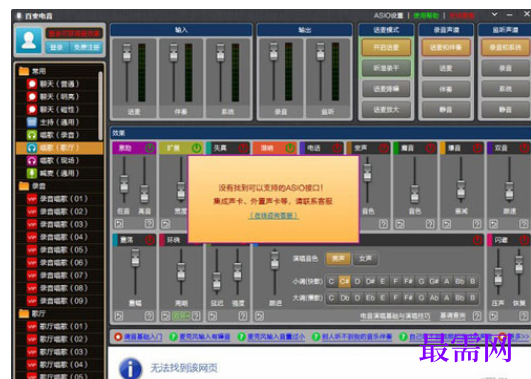Click the user avatar picture
The height and width of the screenshot is (379, 531).
pyautogui.click(x=29, y=41)
